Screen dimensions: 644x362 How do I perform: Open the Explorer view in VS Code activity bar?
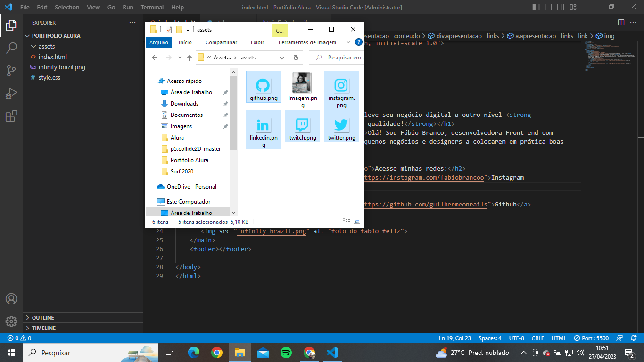point(11,25)
